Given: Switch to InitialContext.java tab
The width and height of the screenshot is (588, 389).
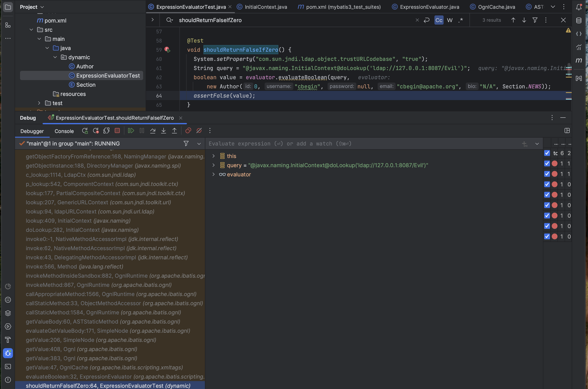Looking at the screenshot, I should tap(262, 7).
